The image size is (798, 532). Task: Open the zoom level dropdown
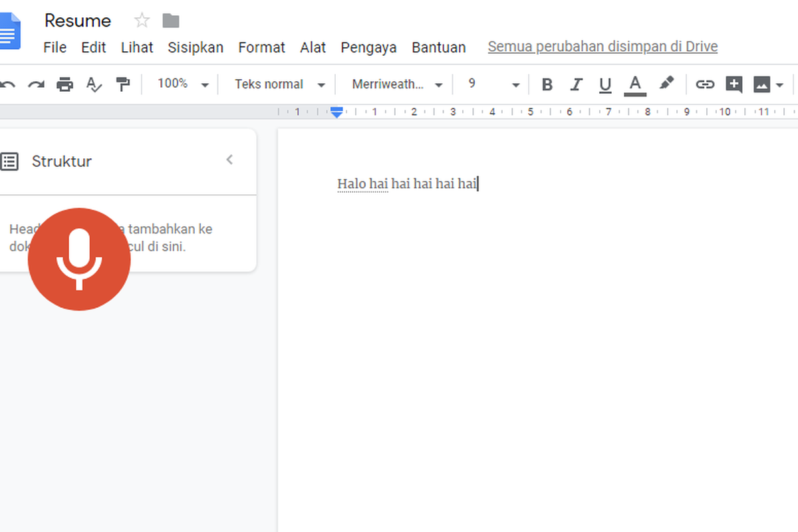point(181,84)
